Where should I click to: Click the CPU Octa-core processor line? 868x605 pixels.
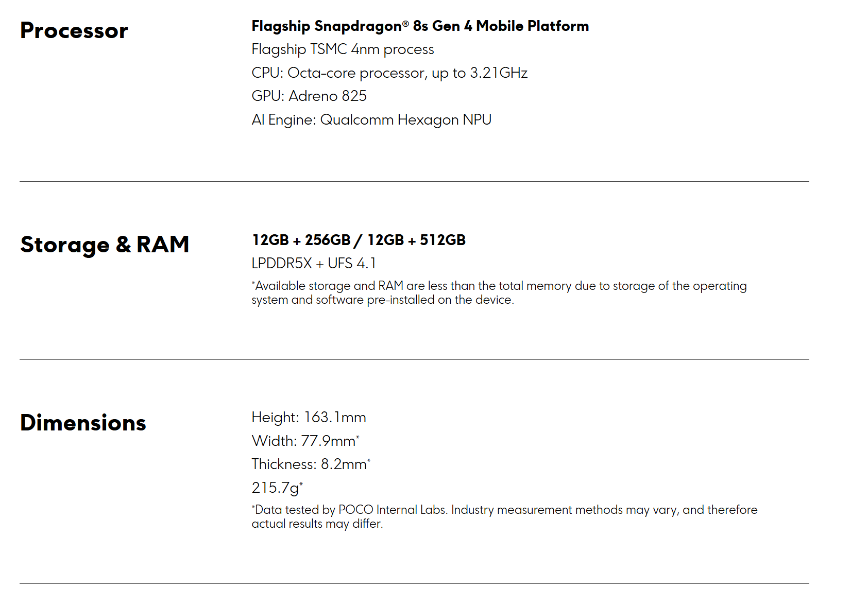click(x=389, y=73)
